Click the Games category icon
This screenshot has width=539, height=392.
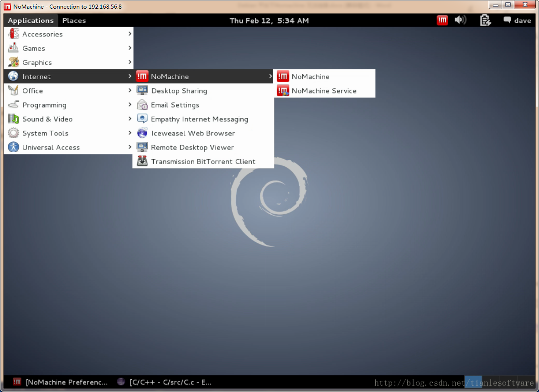tap(13, 48)
